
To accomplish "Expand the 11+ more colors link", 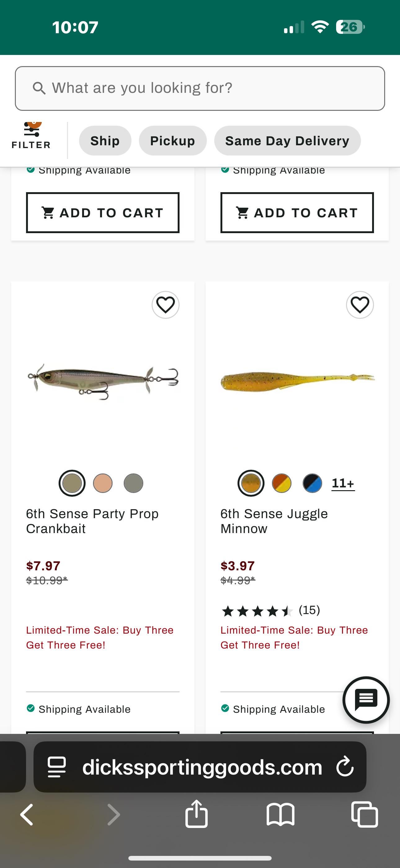I will click(x=343, y=483).
